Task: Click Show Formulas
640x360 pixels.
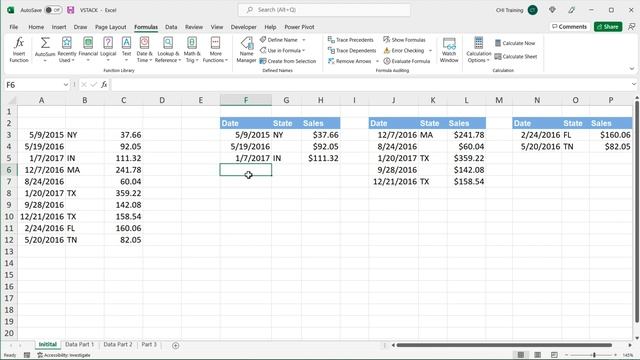Action: tap(404, 40)
